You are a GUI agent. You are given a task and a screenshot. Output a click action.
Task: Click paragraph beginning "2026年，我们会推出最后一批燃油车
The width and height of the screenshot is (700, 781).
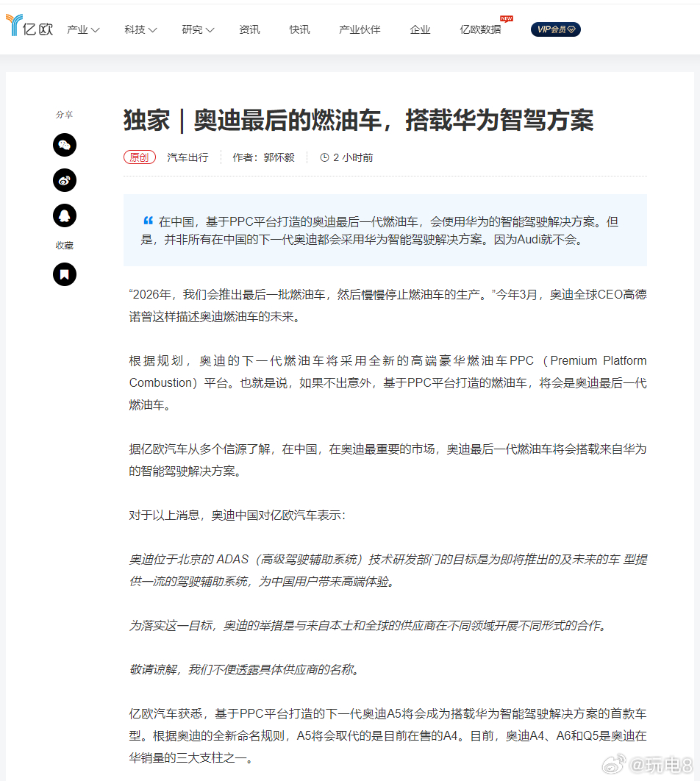(x=387, y=305)
